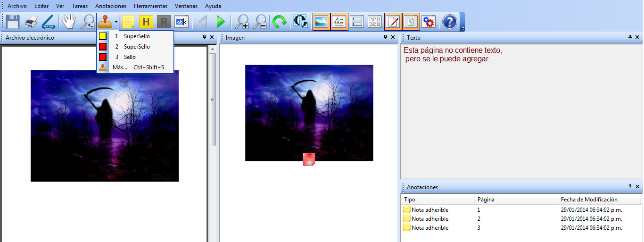Select the Nota adherible row for page 3

521,228
